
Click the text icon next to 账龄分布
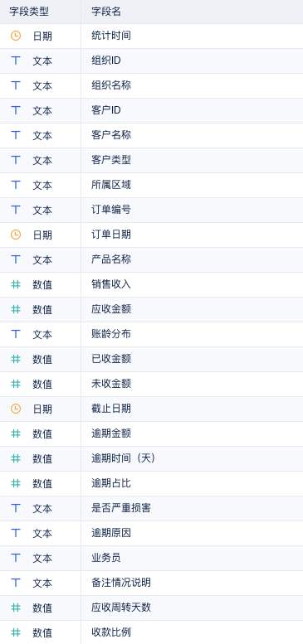pos(16,334)
